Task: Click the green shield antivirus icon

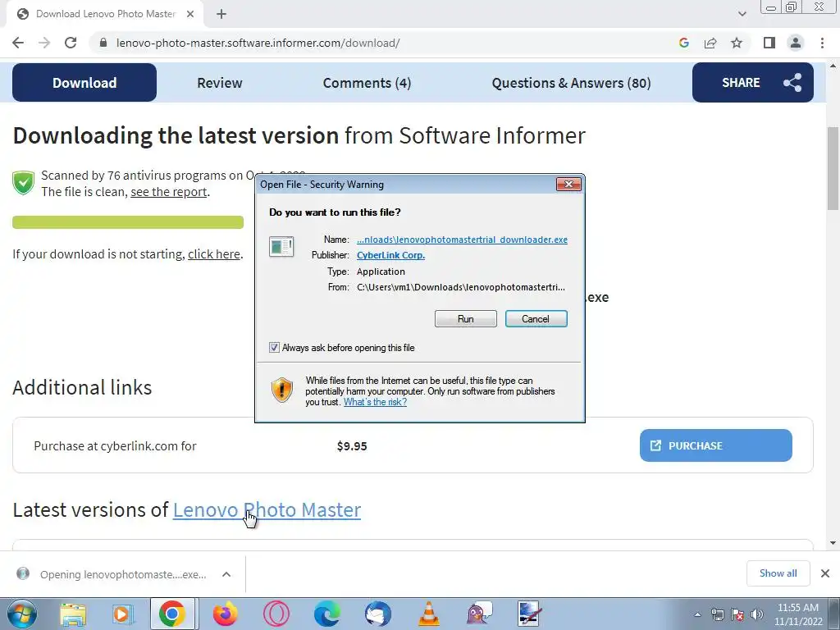Action: [x=23, y=183]
